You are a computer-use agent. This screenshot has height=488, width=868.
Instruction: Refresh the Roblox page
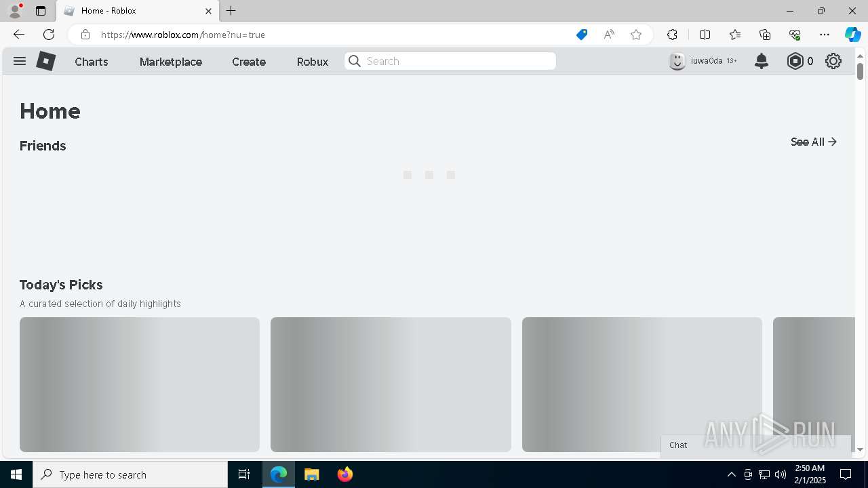(x=49, y=35)
